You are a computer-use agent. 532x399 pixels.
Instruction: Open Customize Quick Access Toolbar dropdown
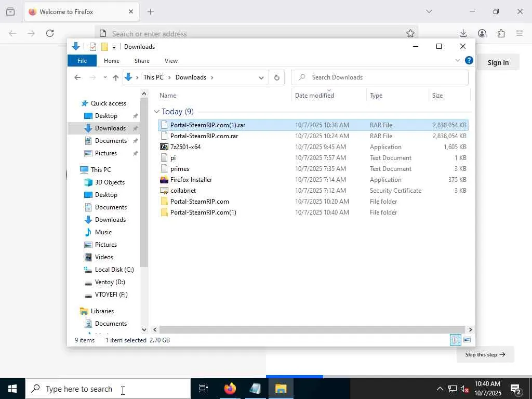point(114,47)
